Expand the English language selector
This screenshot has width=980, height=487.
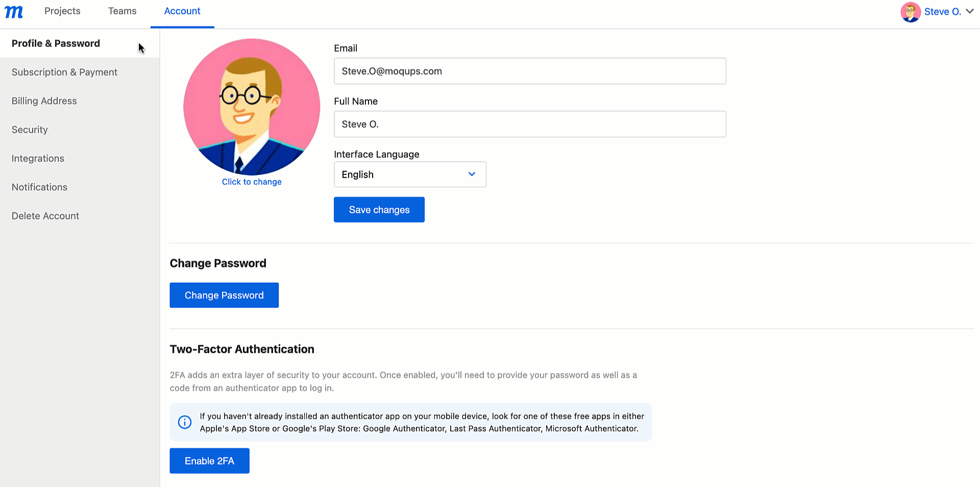tap(471, 174)
